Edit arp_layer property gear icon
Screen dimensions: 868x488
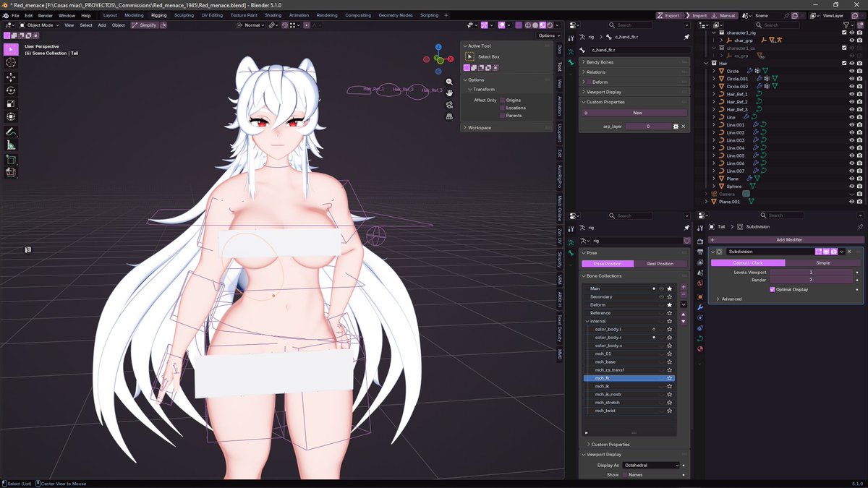coord(676,127)
